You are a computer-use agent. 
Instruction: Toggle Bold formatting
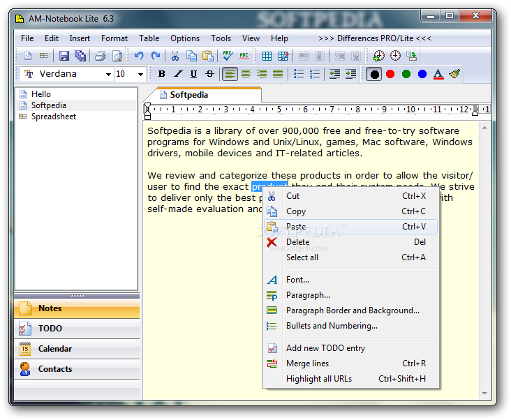(x=161, y=74)
